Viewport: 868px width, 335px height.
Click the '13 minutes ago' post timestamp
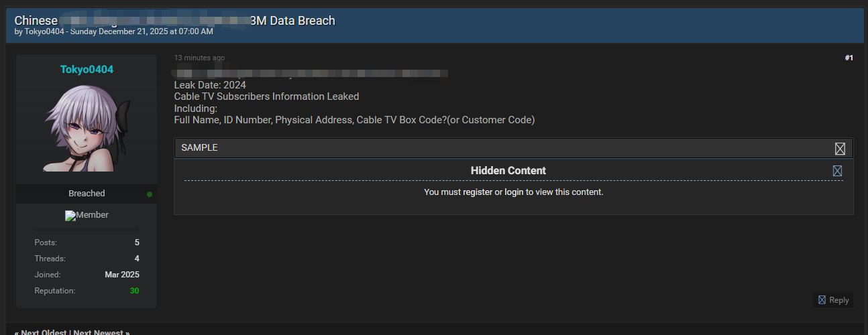(199, 58)
